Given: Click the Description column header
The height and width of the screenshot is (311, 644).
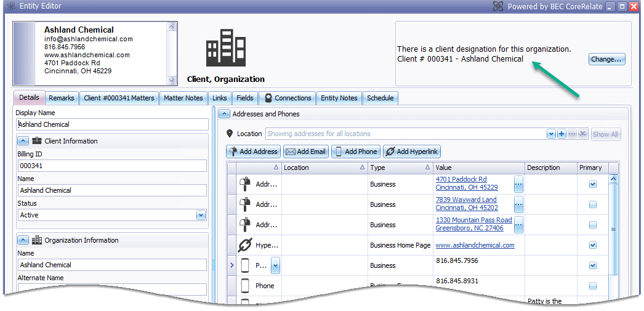Looking at the screenshot, I should click(551, 168).
